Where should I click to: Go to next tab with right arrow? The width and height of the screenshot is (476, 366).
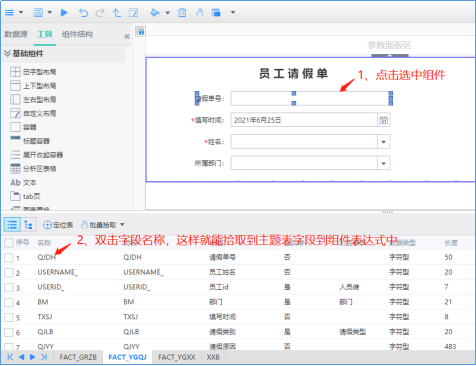(x=33, y=357)
